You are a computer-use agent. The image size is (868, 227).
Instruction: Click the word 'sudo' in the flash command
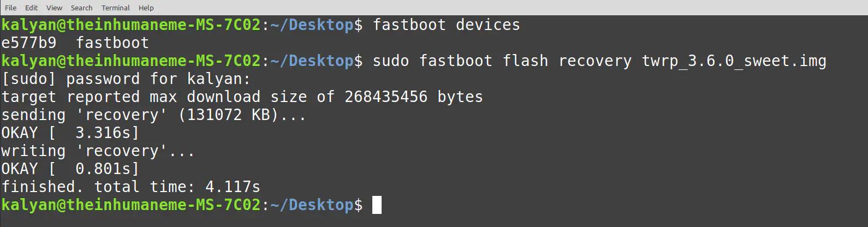(390, 61)
